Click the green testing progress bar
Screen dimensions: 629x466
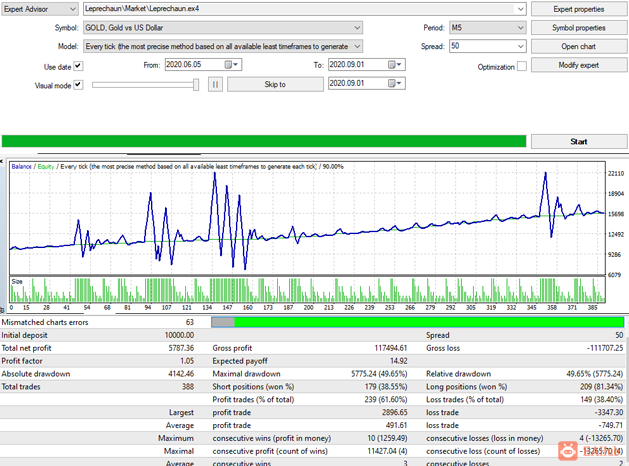(x=264, y=141)
